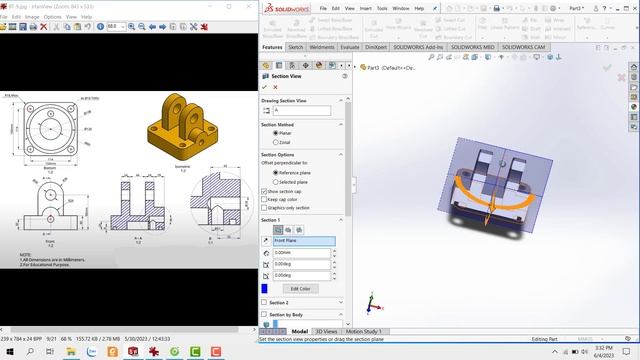Image resolution: width=640 pixels, height=360 pixels.
Task: Select Front plane section button
Action: [x=278, y=230]
